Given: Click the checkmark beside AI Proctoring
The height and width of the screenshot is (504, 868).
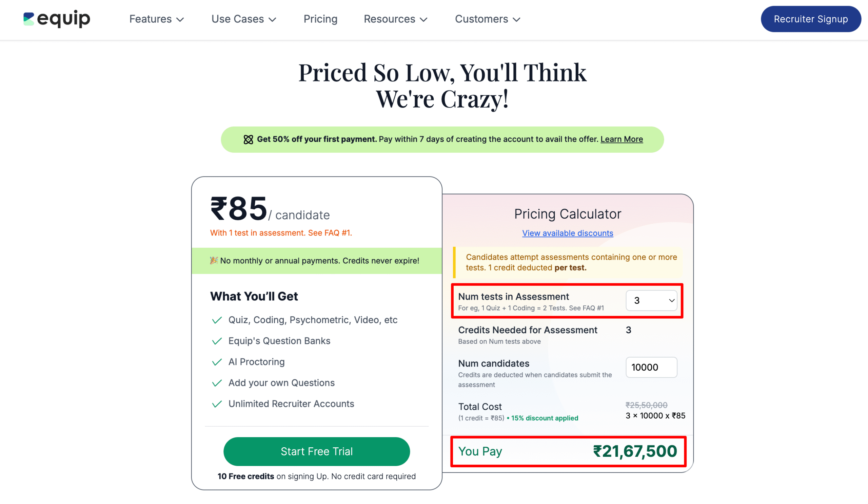Looking at the screenshot, I should coord(217,362).
